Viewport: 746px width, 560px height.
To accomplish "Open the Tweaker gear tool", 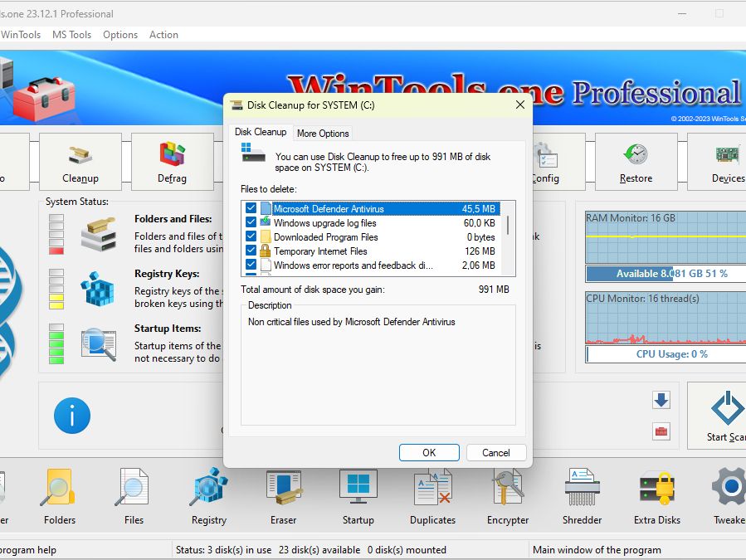I will tap(729, 496).
